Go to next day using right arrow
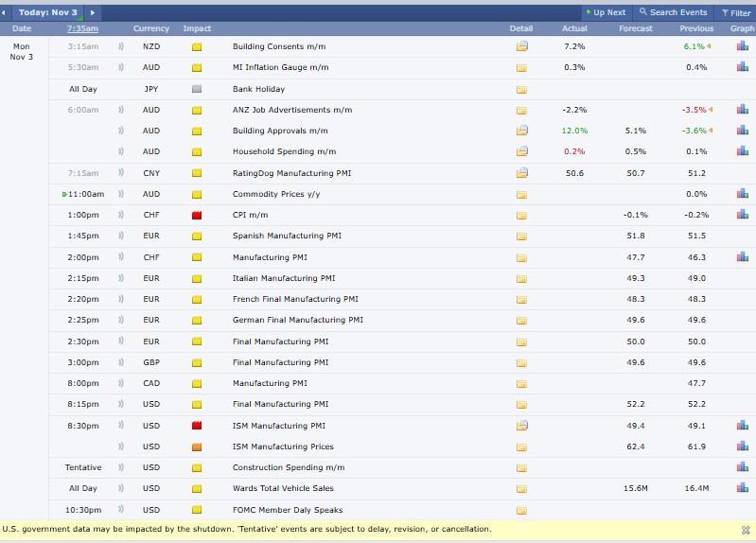The image size is (756, 543). (x=93, y=12)
